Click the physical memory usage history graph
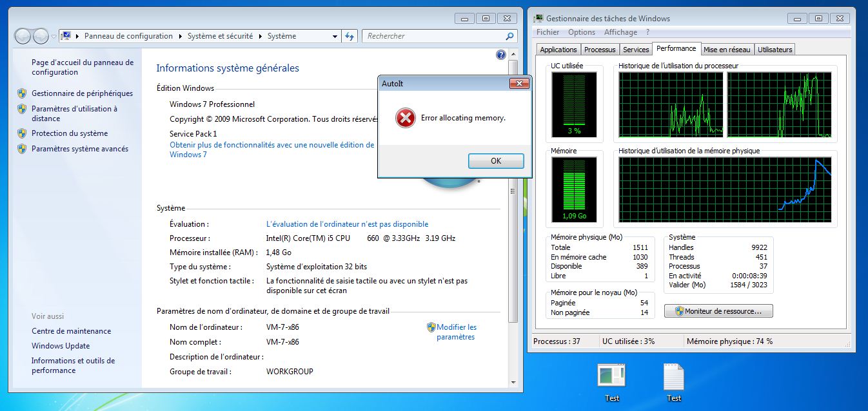The image size is (868, 411). click(x=725, y=189)
